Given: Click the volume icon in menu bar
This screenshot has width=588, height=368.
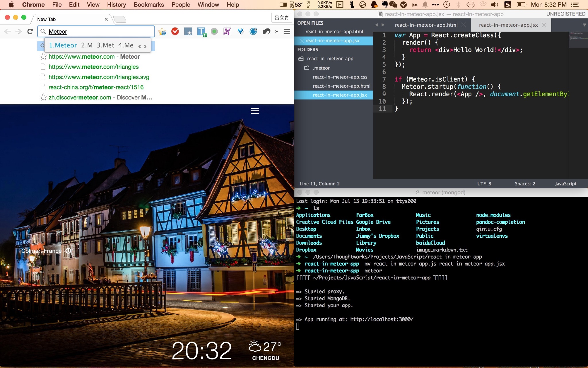Looking at the screenshot, I should click(494, 5).
